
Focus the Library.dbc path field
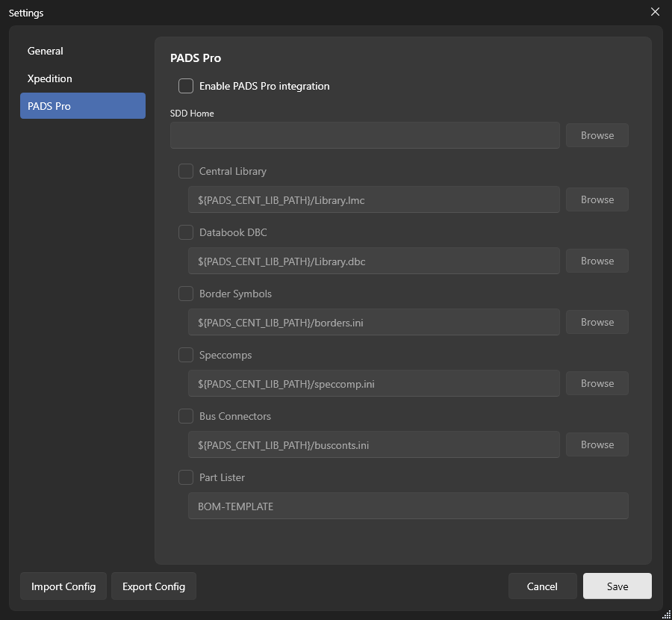(x=374, y=261)
